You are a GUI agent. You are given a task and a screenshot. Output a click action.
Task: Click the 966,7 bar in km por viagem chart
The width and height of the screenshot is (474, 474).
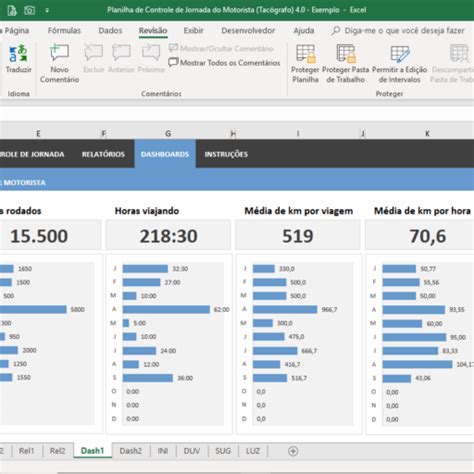click(x=285, y=309)
